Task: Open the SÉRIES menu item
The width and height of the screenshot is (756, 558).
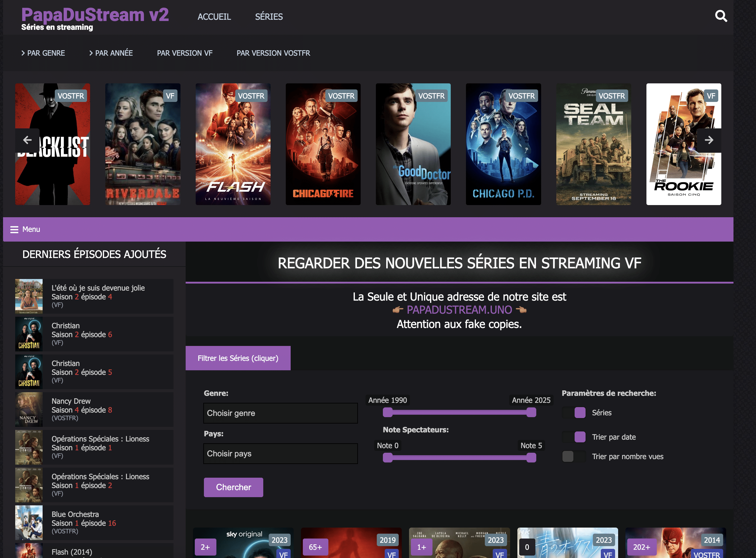Action: [269, 16]
